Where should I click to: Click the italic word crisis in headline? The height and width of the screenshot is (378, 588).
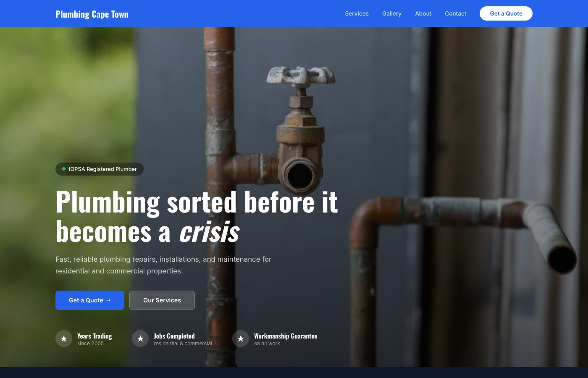coord(209,232)
